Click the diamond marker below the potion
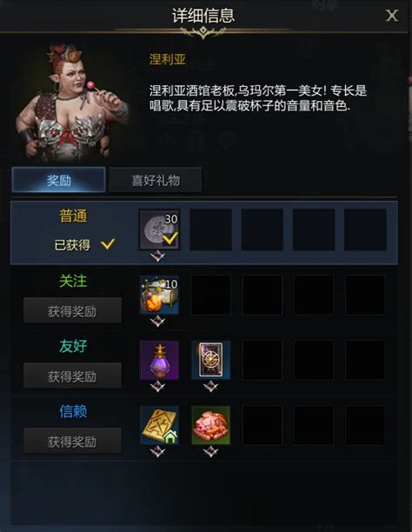This screenshot has height=532, width=412. (158, 387)
